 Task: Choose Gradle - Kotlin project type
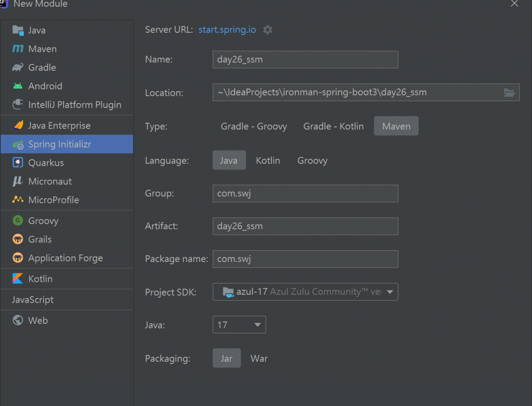(x=333, y=126)
